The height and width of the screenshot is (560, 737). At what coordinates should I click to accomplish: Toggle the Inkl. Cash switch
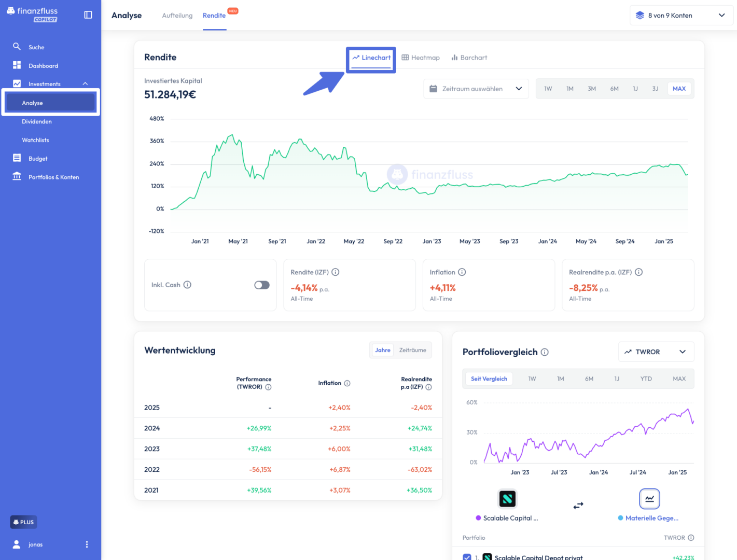pos(262,285)
